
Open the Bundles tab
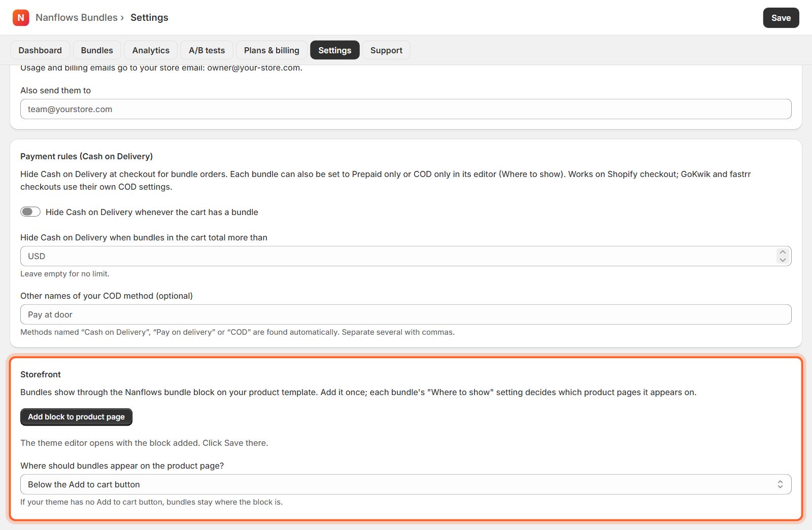point(97,50)
